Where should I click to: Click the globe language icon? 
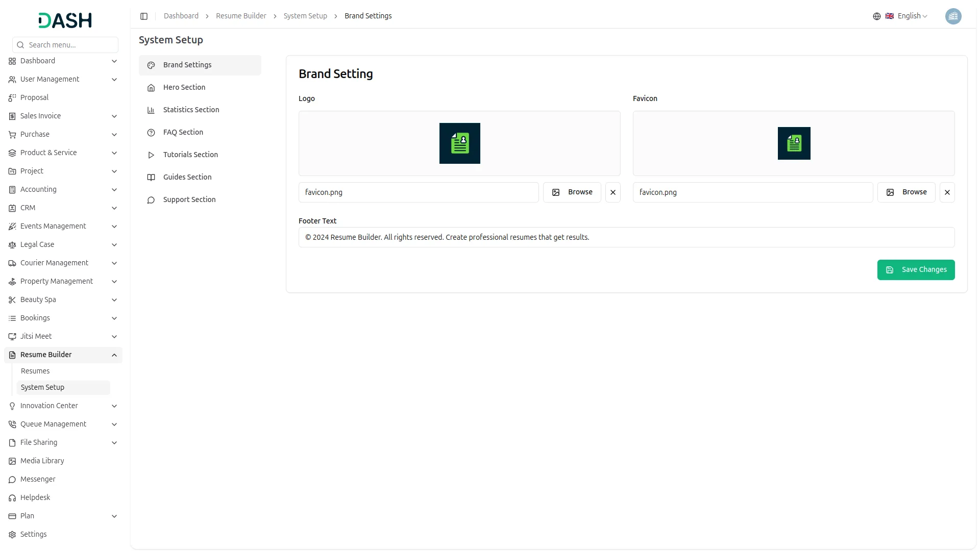(876, 16)
